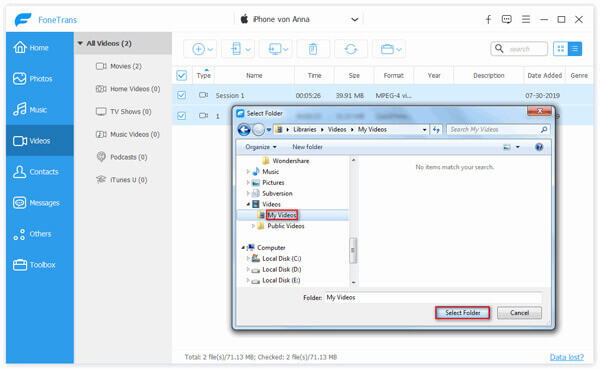Click New folder in the dialog
Screen dimensions: 600x370
(x=307, y=147)
